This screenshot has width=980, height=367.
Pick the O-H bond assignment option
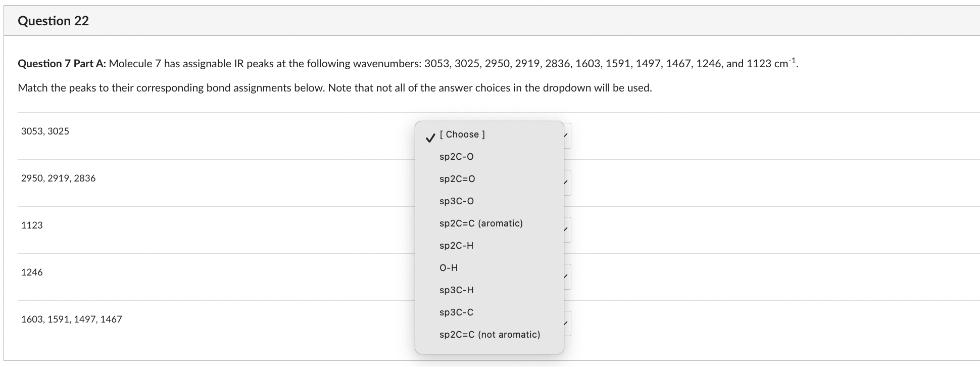[x=448, y=267]
